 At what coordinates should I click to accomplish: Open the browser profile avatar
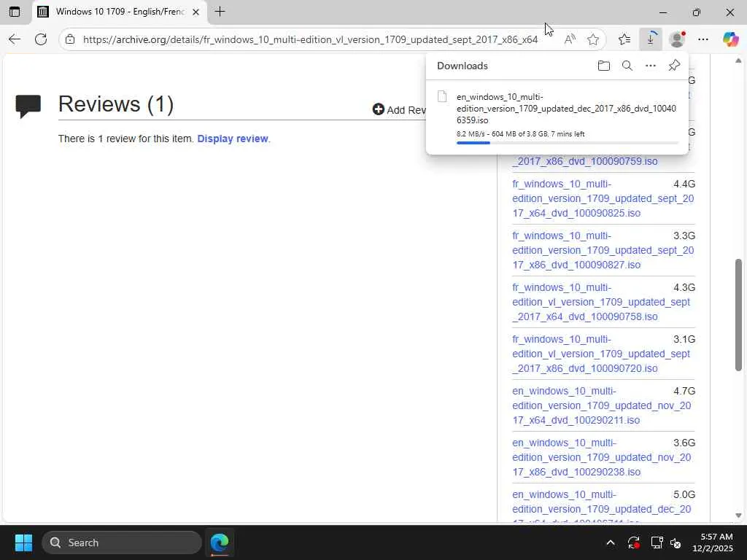coord(677,39)
